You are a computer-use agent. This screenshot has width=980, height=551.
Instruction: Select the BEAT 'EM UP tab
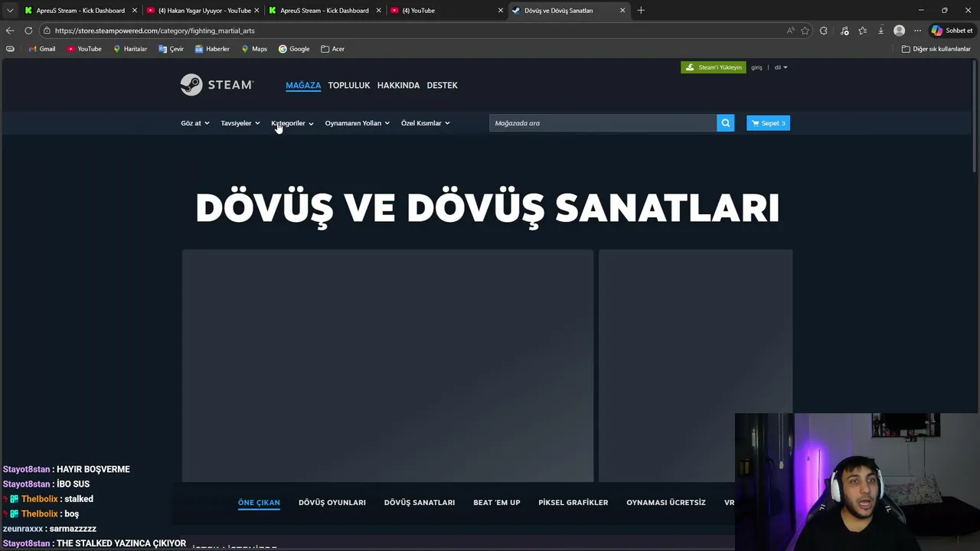(496, 502)
